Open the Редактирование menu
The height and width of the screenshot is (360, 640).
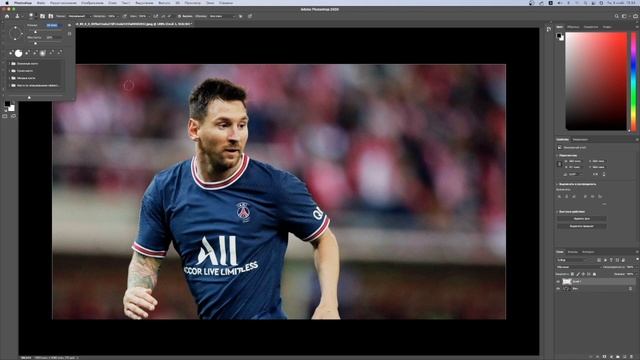tap(63, 3)
